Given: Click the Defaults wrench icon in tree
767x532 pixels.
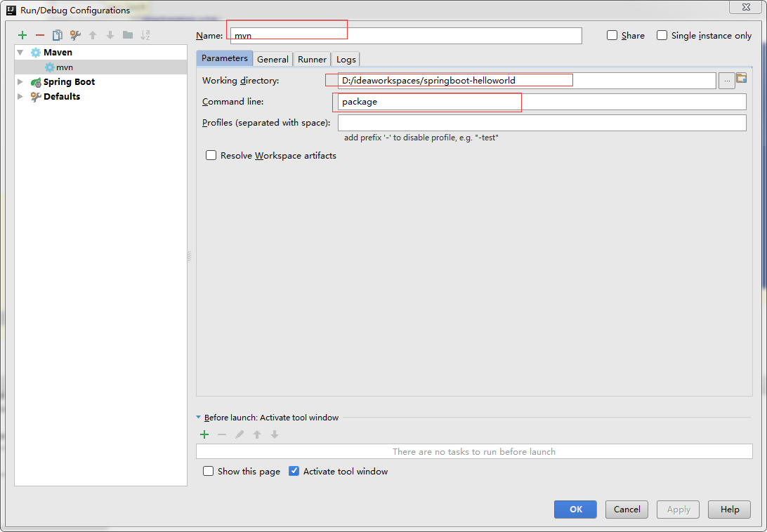Looking at the screenshot, I should tap(36, 97).
